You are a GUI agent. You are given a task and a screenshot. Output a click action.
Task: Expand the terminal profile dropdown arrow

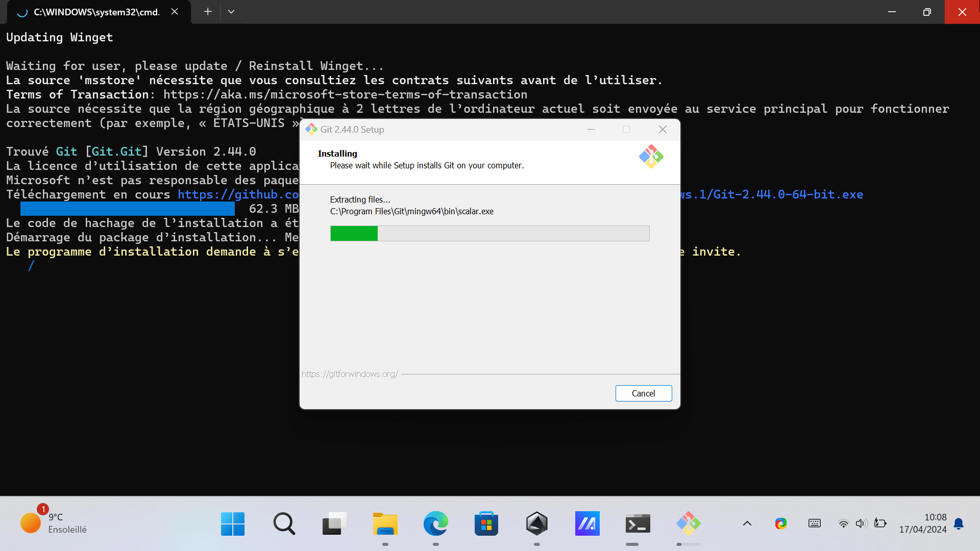click(231, 12)
